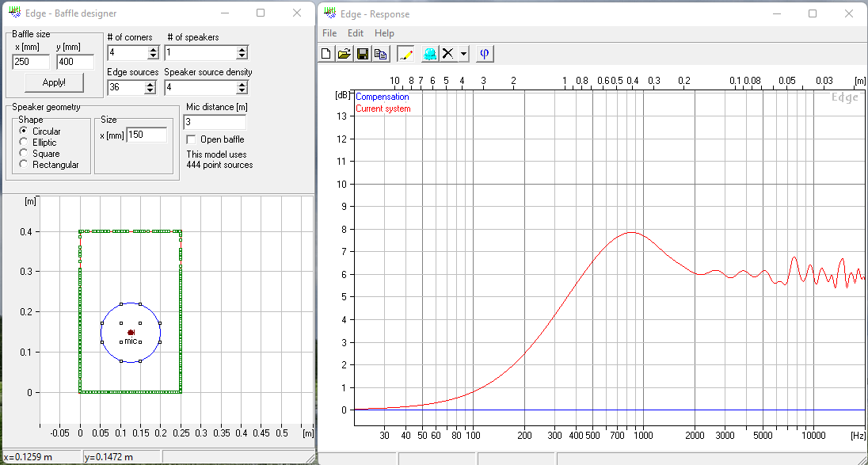Click the baffle x [mm] field showing 250
Image resolution: width=868 pixels, height=465 pixels.
(x=31, y=62)
